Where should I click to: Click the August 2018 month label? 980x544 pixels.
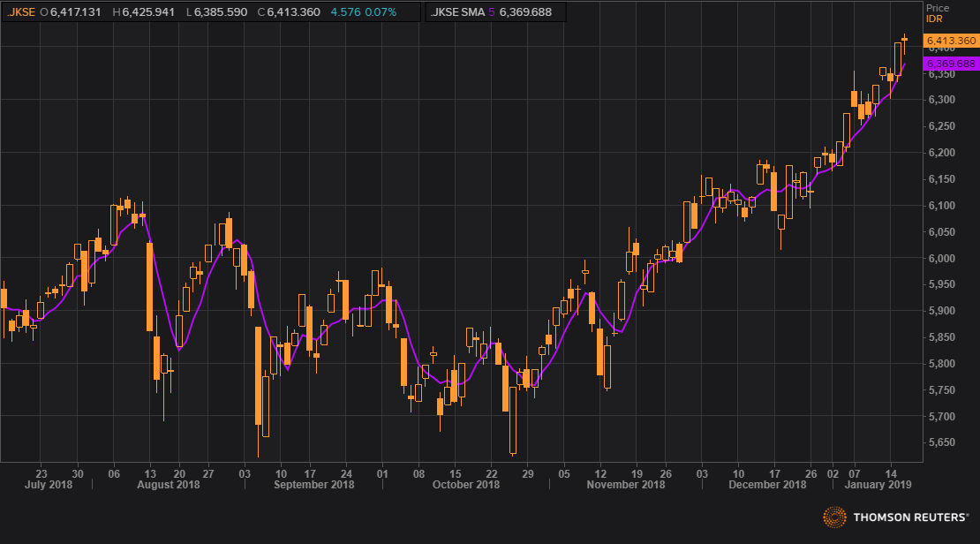pyautogui.click(x=170, y=484)
